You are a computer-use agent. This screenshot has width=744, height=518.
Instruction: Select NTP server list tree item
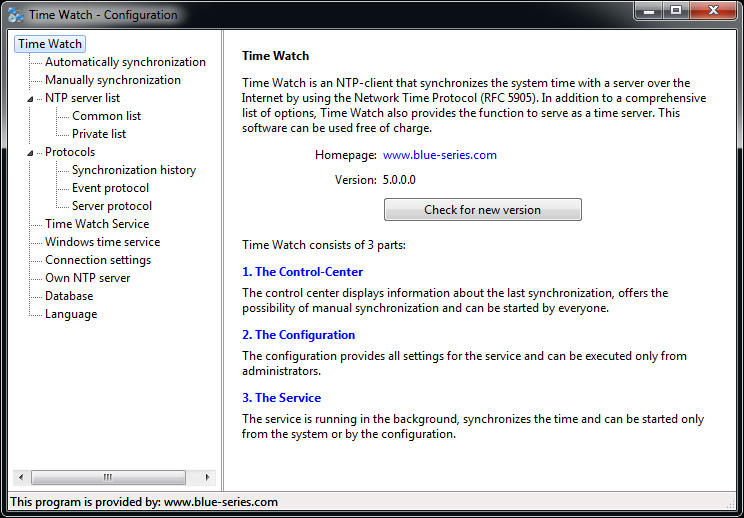pyautogui.click(x=82, y=98)
